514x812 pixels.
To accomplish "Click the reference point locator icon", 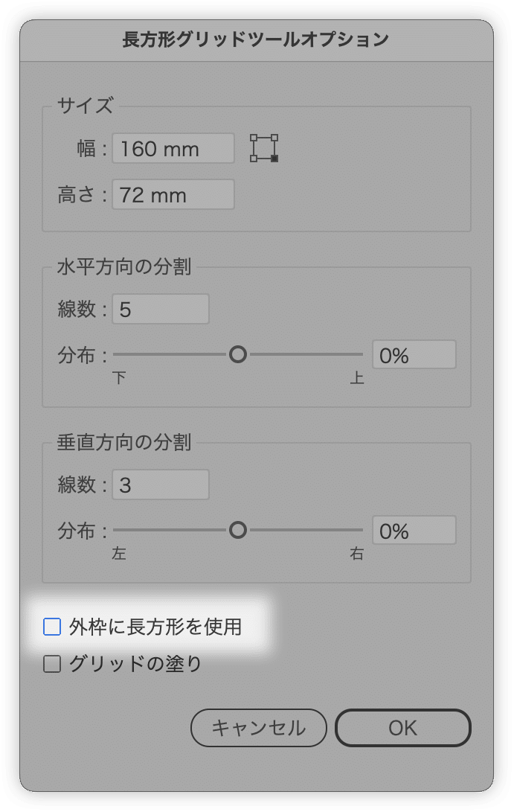I will pos(264,148).
